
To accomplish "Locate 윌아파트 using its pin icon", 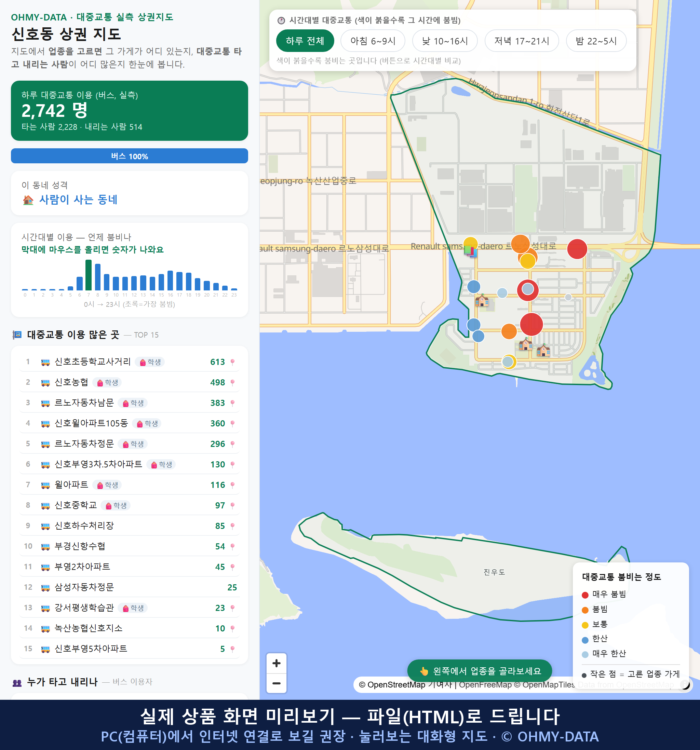I will click(x=232, y=485).
